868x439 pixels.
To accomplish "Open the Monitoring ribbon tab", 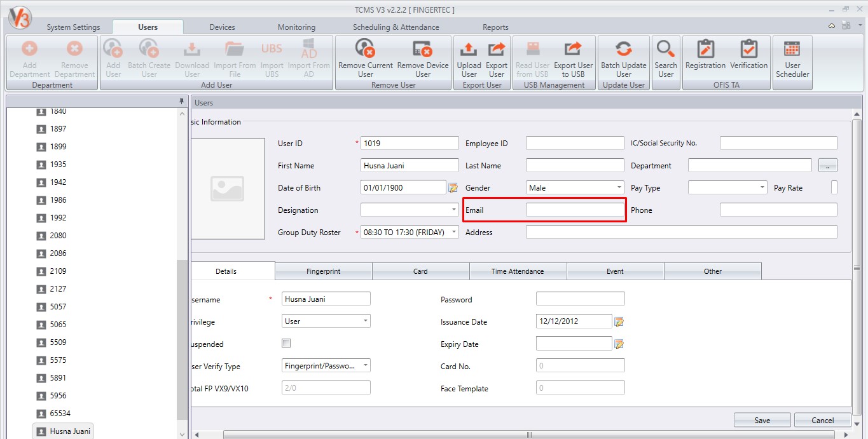I will pos(296,27).
